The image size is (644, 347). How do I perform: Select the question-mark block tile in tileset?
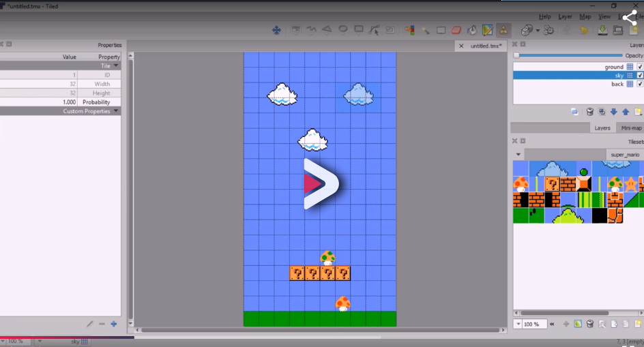pyautogui.click(x=552, y=183)
